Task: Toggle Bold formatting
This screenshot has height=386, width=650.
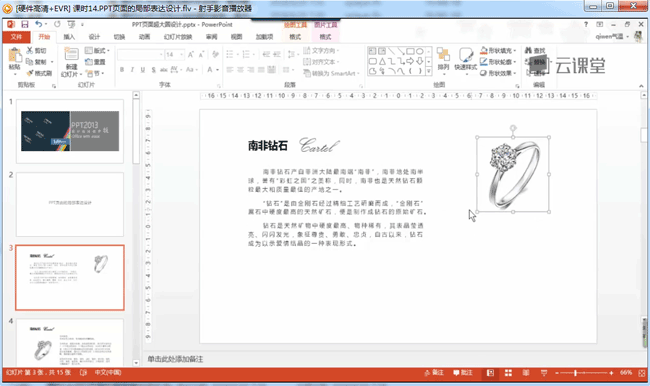Action: [122, 70]
